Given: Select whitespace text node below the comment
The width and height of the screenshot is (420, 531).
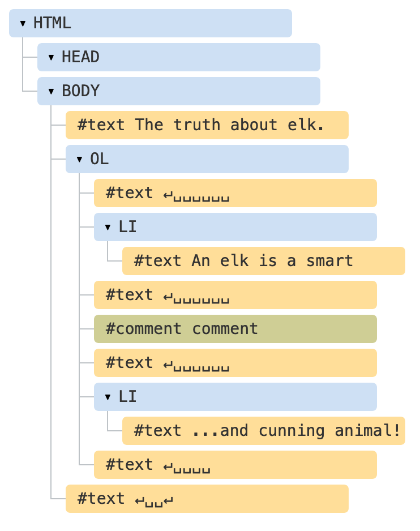Looking at the screenshot, I should tap(235, 363).
